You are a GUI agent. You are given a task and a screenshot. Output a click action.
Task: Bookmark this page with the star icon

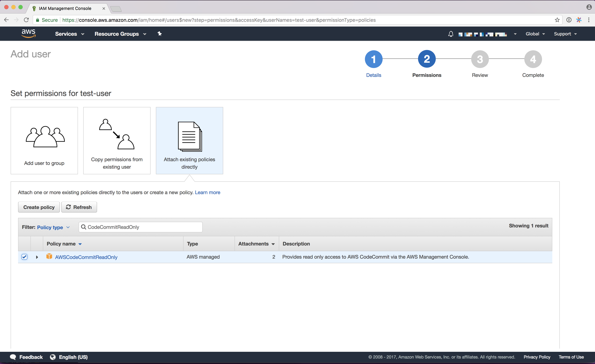pos(557,20)
